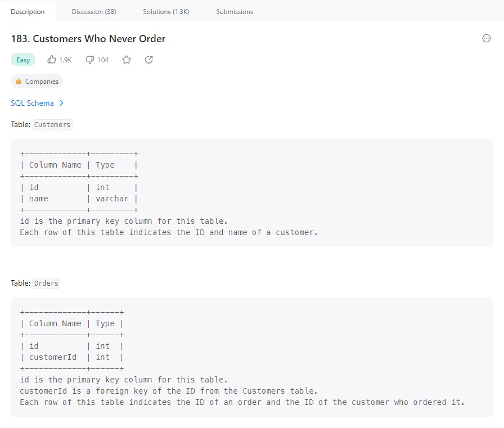The height and width of the screenshot is (428, 504).
Task: Open the Discussion (38) tab
Action: click(x=94, y=11)
